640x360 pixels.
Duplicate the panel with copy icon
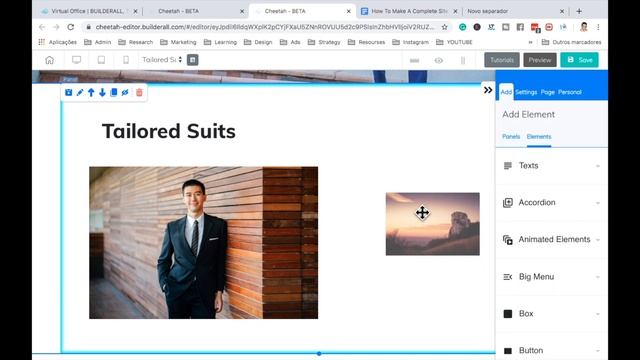click(x=114, y=92)
